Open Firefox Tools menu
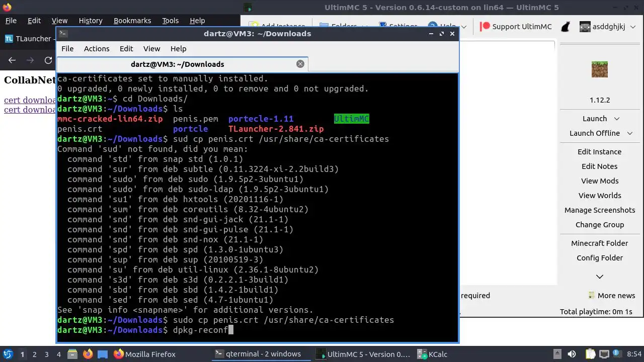Image resolution: width=644 pixels, height=362 pixels. tap(171, 21)
